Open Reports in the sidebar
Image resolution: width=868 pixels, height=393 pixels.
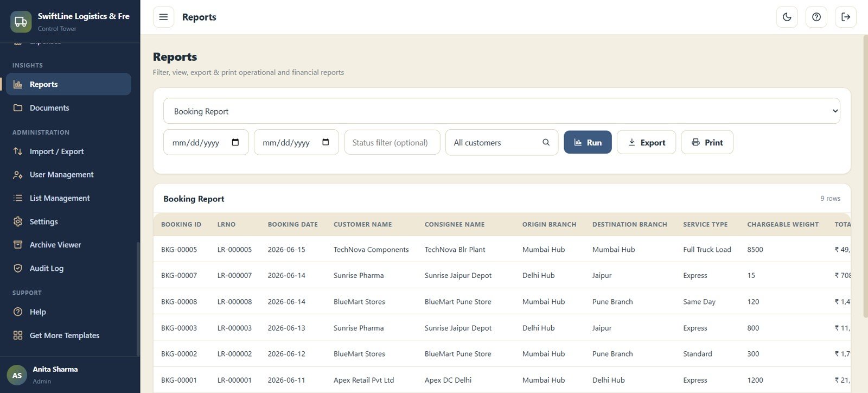pos(68,84)
